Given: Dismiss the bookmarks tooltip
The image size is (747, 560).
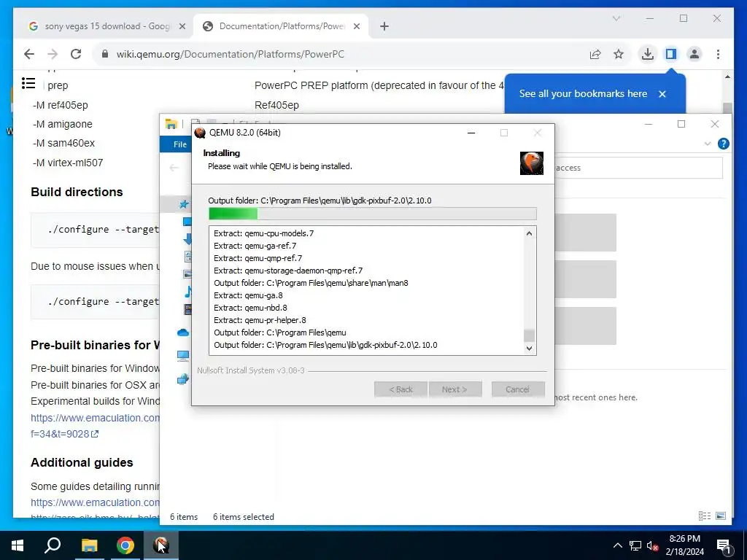Looking at the screenshot, I should pyautogui.click(x=662, y=94).
